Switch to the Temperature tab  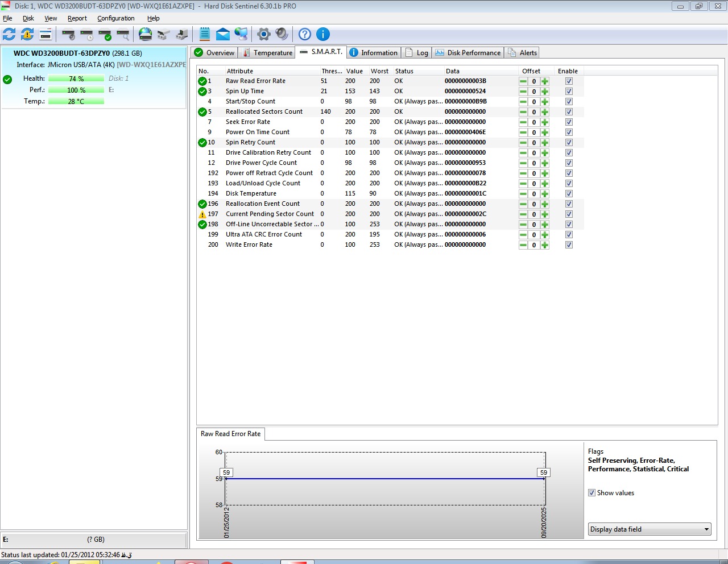click(x=267, y=53)
